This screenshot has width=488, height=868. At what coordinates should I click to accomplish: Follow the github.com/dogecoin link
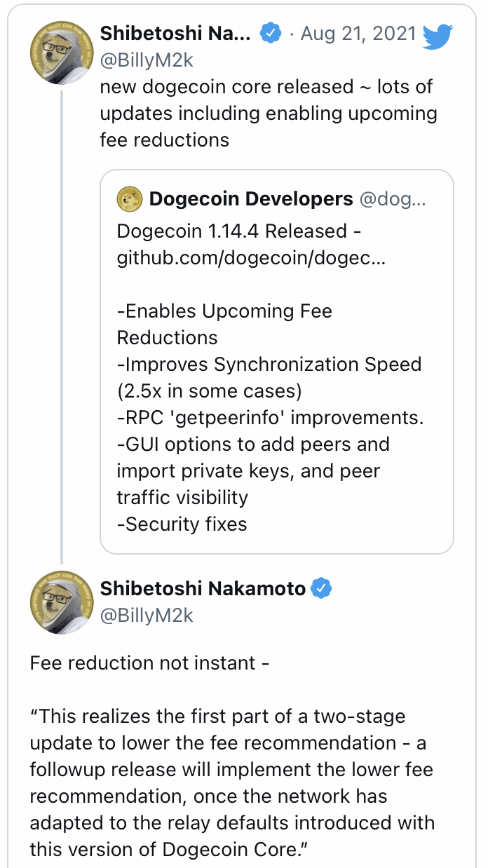coord(251,258)
